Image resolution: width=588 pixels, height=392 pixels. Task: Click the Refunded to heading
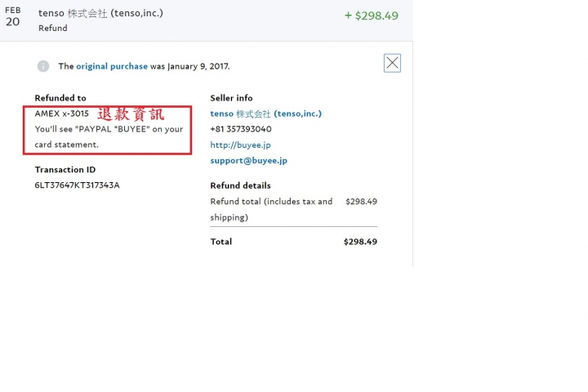click(60, 98)
